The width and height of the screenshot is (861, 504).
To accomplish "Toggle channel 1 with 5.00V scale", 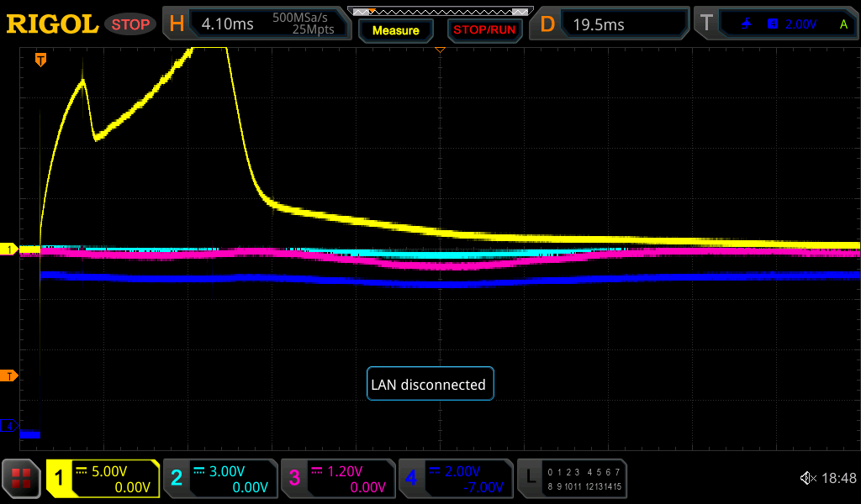I will click(x=103, y=479).
